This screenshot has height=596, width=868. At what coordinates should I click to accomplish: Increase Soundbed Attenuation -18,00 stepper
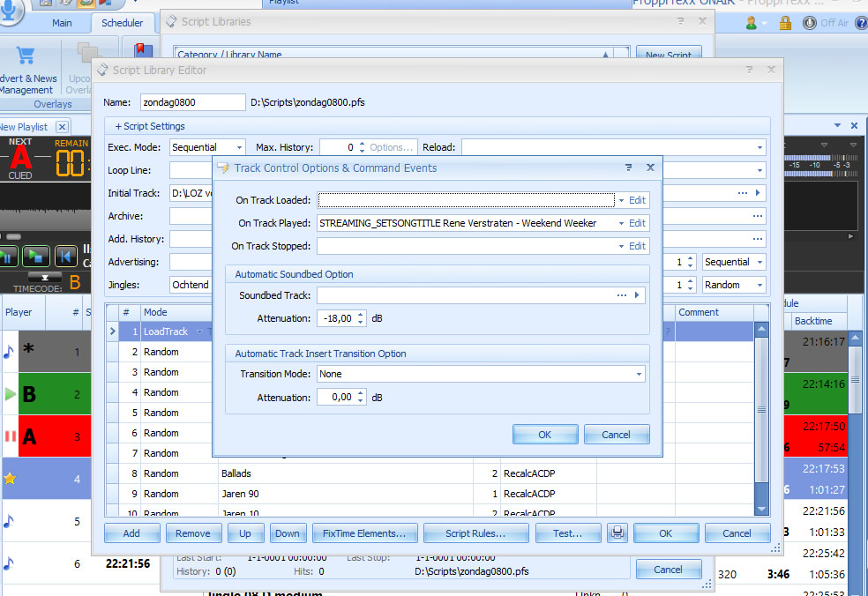click(x=361, y=315)
